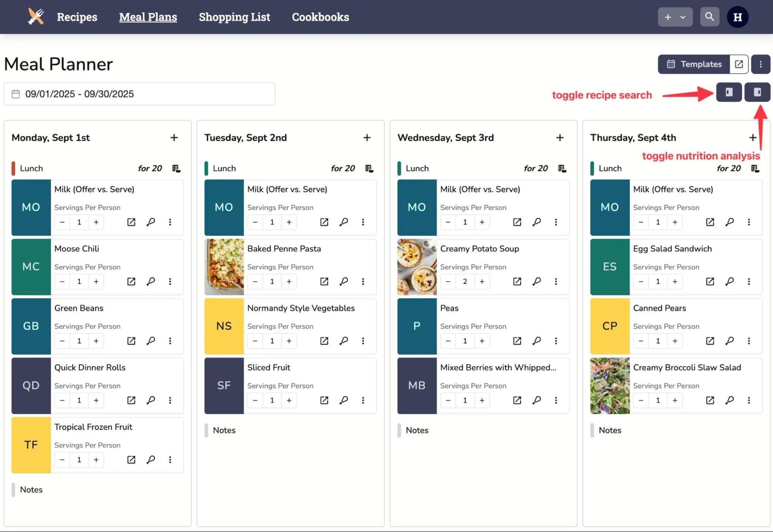Click the fork-and-knife app logo
Screen dimensions: 773x532
36,17
